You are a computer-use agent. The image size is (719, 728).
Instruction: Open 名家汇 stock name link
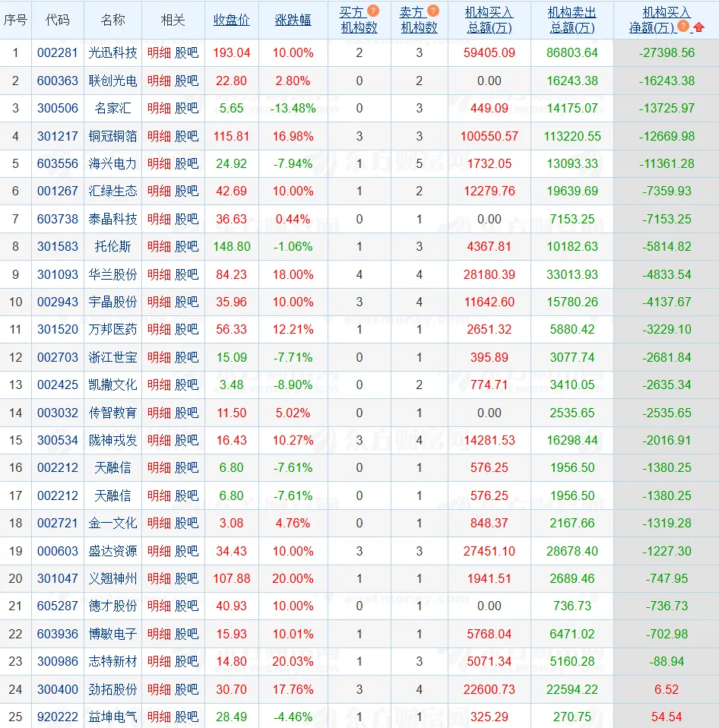tap(112, 108)
